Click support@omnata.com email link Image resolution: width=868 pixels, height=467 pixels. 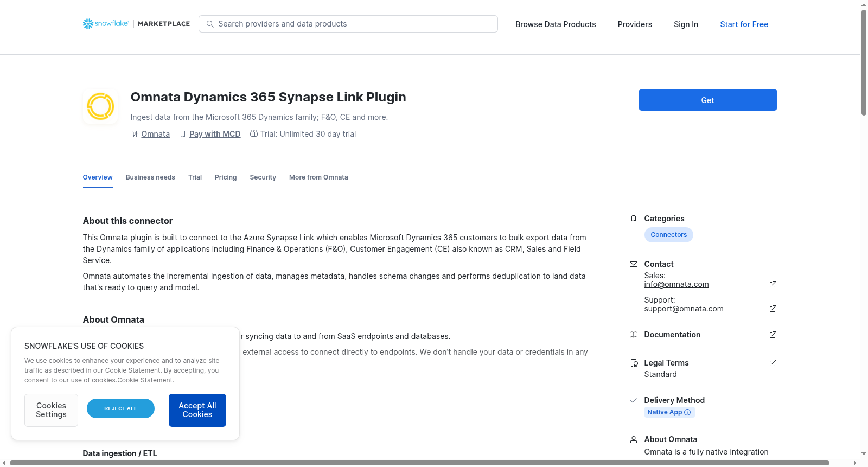pyautogui.click(x=684, y=309)
